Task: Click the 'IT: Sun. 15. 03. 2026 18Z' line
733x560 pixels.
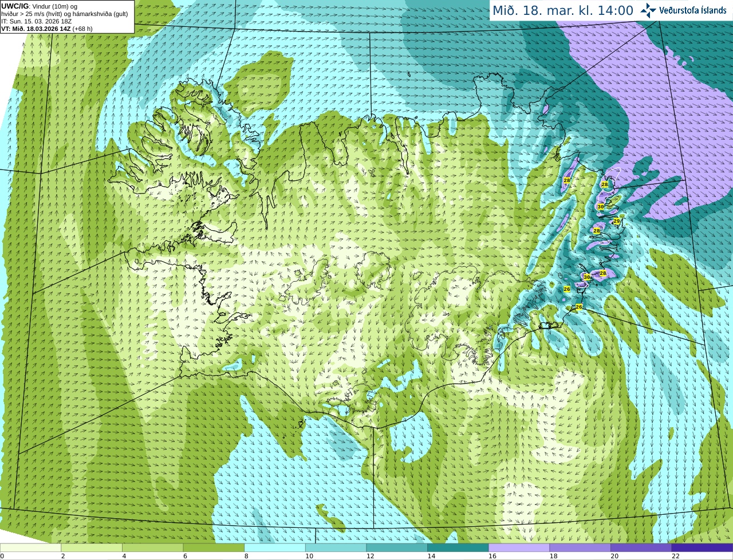Action: point(37,21)
